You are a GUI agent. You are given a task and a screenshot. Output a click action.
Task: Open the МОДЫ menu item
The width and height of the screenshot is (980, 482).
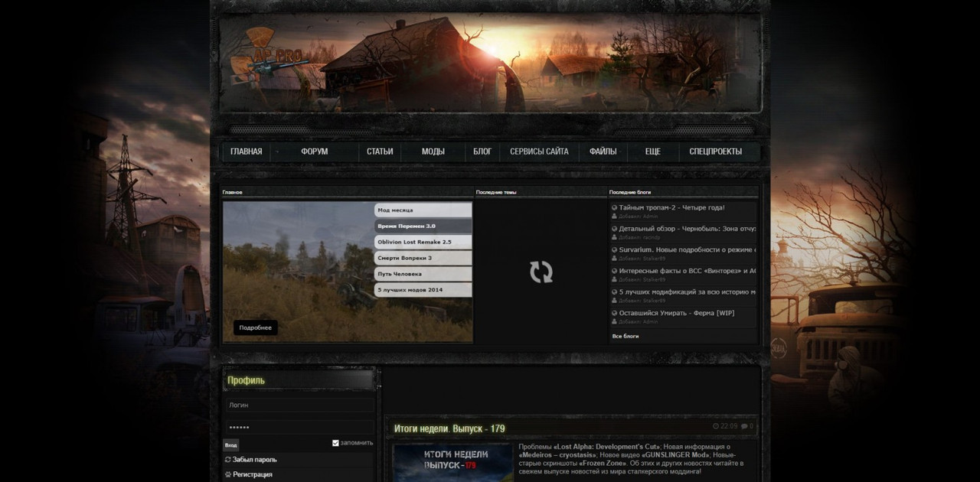click(433, 151)
